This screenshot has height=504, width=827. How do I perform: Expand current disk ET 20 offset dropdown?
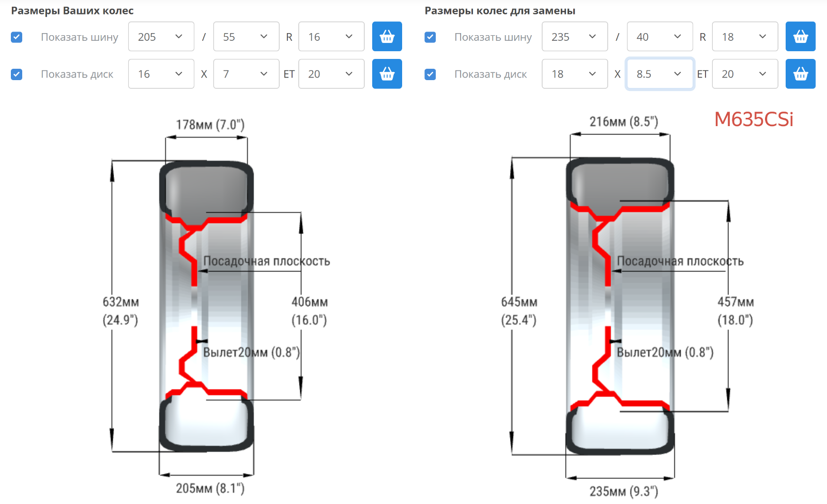331,74
